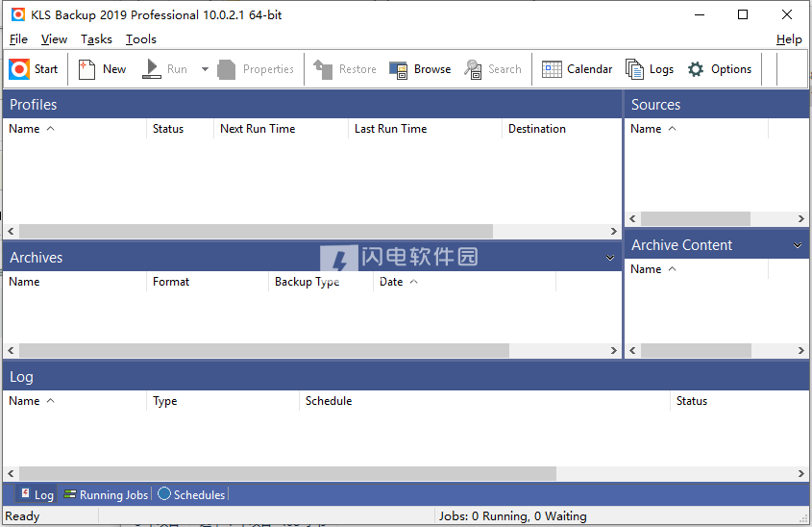
Task: Click the KLS Backup title bar icon
Action: coord(18,14)
